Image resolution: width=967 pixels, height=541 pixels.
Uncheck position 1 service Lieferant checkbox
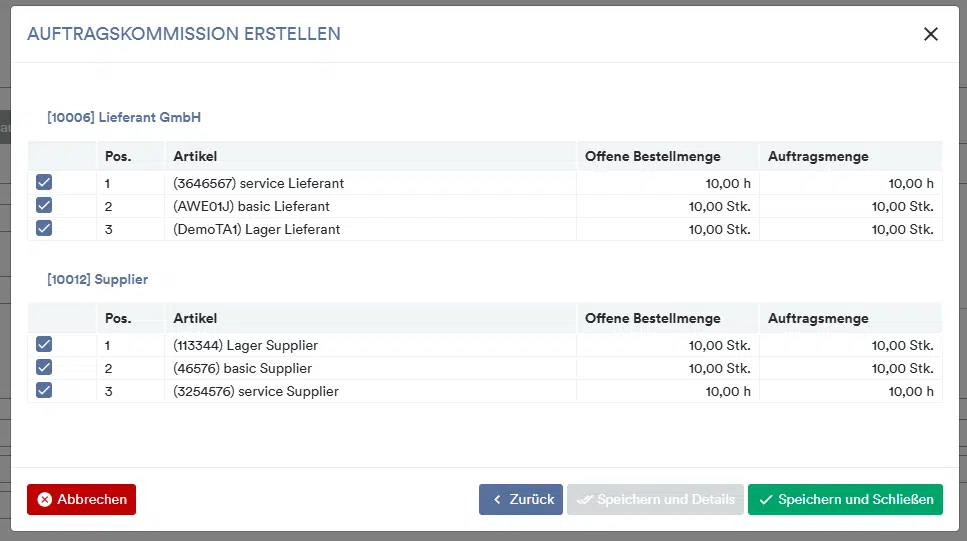tap(44, 183)
